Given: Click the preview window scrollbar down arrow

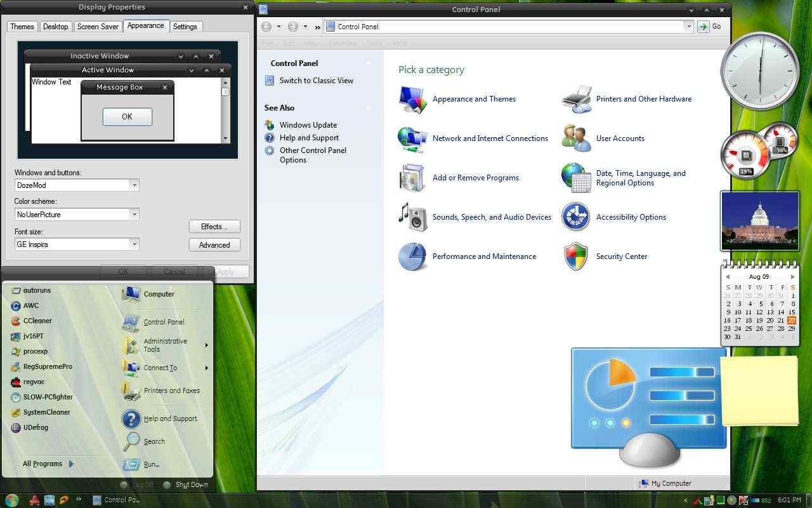Looking at the screenshot, I should click(225, 138).
